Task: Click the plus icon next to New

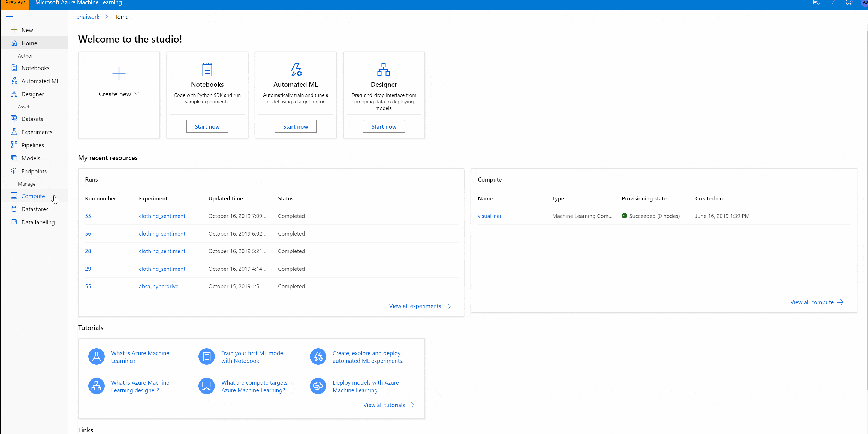Action: point(14,30)
